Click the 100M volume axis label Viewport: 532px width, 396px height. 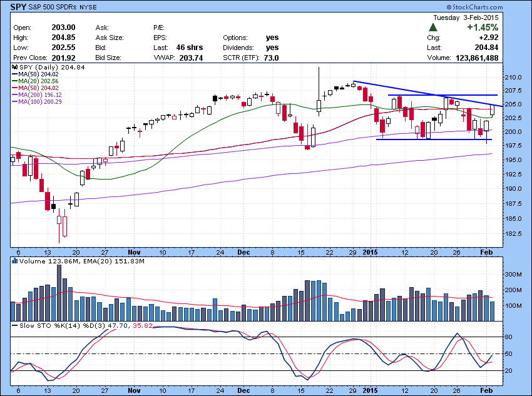[x=514, y=305]
